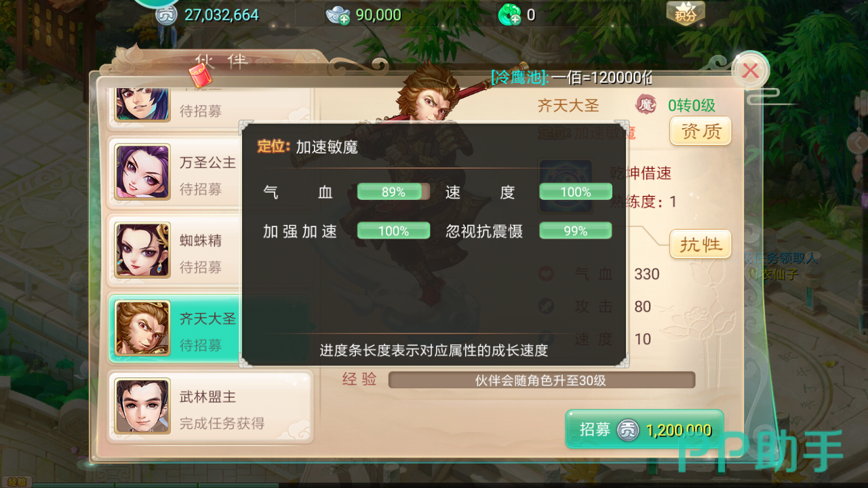Select the 万圣公主 portrait
The image size is (868, 488).
click(142, 172)
